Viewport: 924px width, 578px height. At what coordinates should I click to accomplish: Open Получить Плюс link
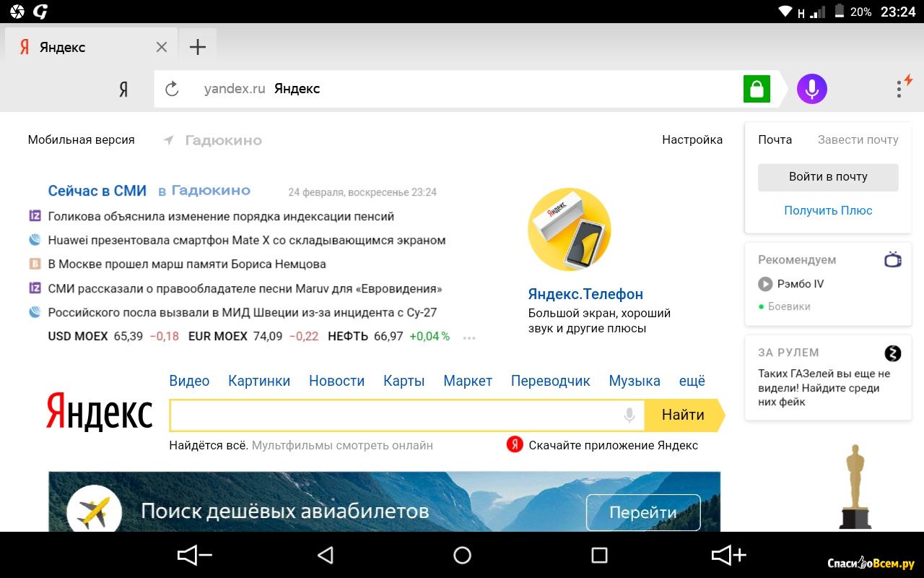(x=828, y=210)
